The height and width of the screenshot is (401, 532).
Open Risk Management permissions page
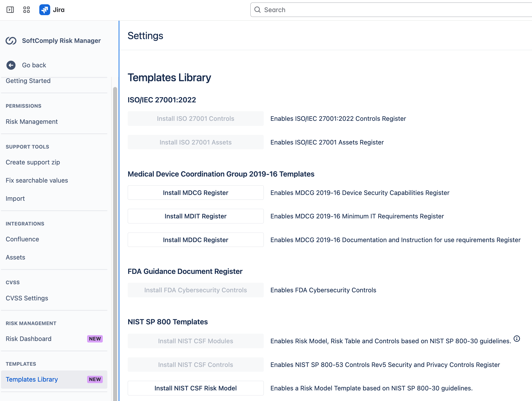(x=32, y=122)
